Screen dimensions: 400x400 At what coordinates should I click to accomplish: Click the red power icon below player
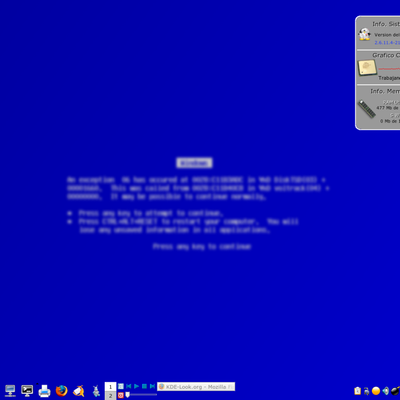pyautogui.click(x=121, y=395)
